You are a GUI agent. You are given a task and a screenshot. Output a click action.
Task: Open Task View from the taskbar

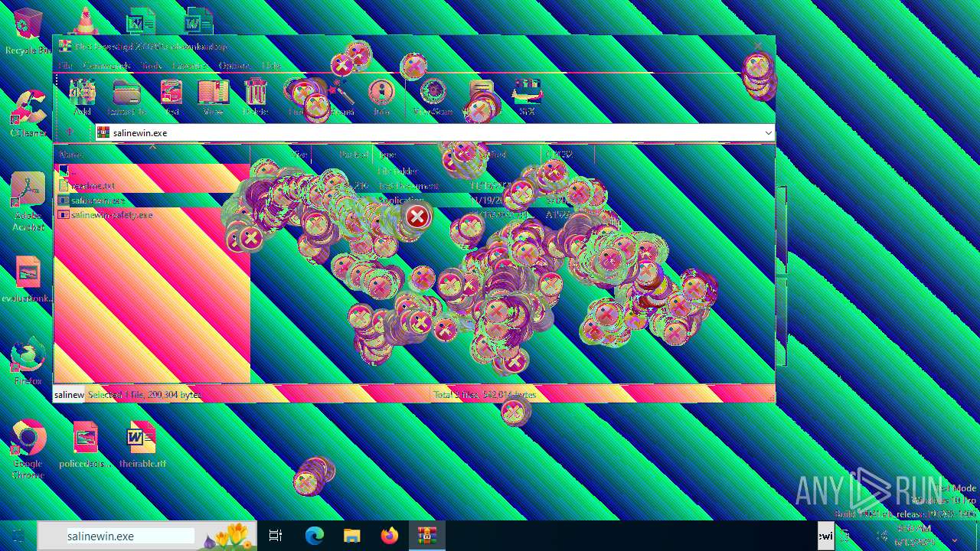276,536
